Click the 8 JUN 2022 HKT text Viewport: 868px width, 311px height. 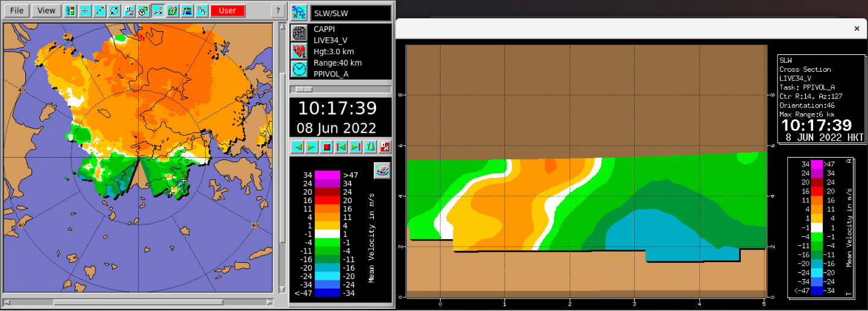824,137
